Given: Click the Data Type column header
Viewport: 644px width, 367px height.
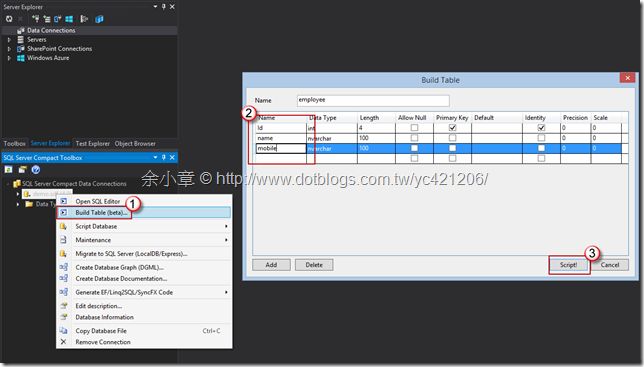Looking at the screenshot, I should pyautogui.click(x=332, y=118).
